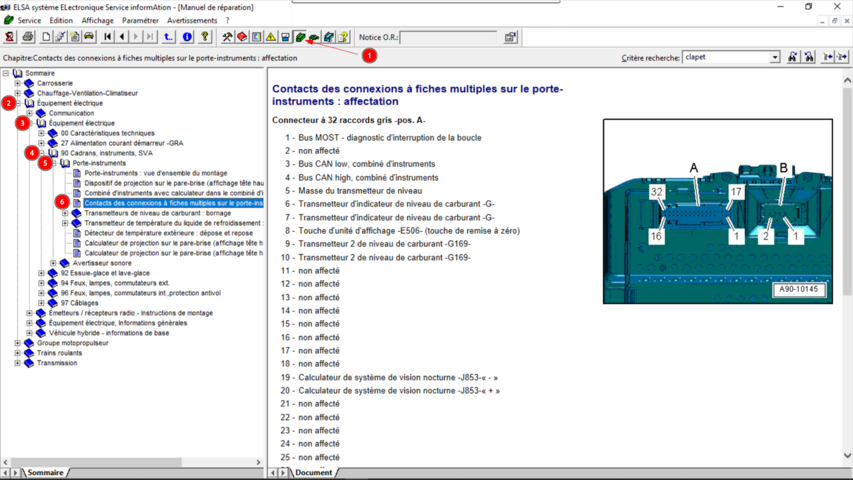Click the page with question mark icon

pyautogui.click(x=343, y=37)
